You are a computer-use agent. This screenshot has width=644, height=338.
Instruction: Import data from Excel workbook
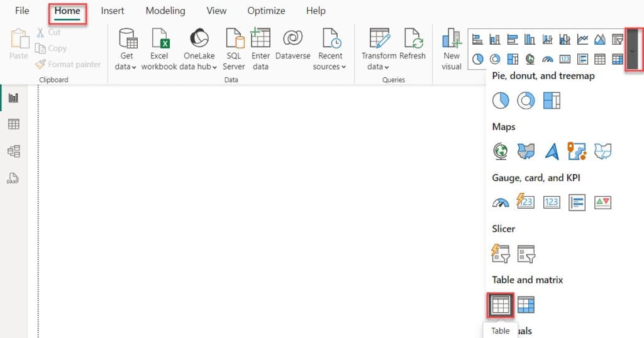pyautogui.click(x=159, y=49)
